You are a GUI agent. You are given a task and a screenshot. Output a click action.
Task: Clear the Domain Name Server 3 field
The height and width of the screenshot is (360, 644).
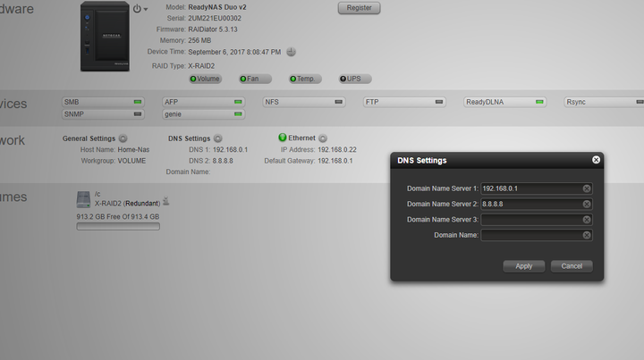tap(587, 220)
